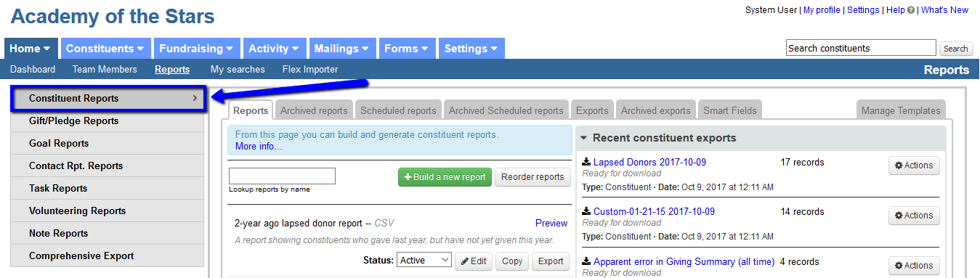
Task: Open the Settings menu dropdown in the navbar
Action: [471, 49]
